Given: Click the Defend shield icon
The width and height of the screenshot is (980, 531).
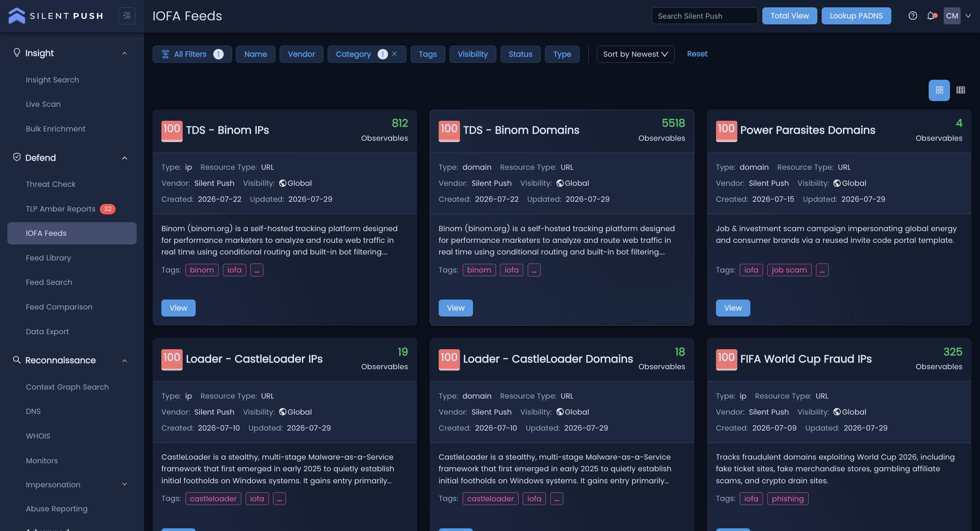Looking at the screenshot, I should click(17, 157).
